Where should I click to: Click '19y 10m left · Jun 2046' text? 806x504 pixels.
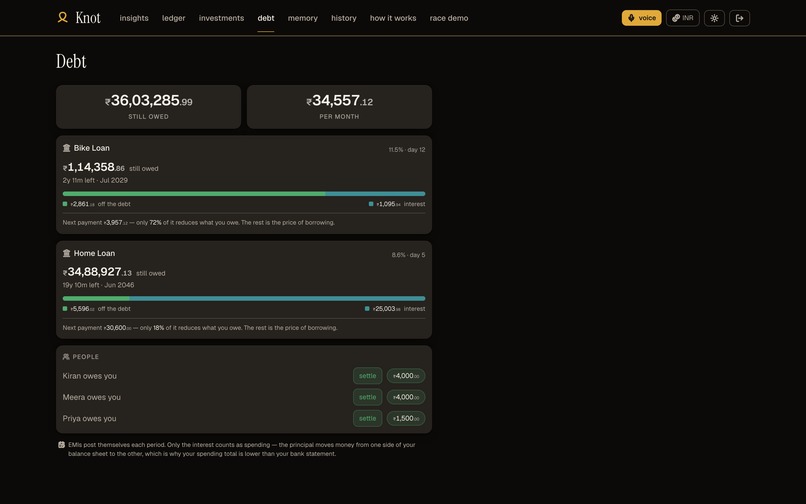[98, 285]
